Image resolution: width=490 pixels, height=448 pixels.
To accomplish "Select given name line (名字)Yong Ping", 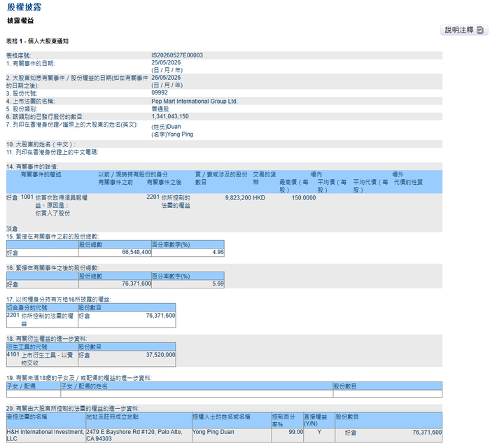I will point(172,134).
